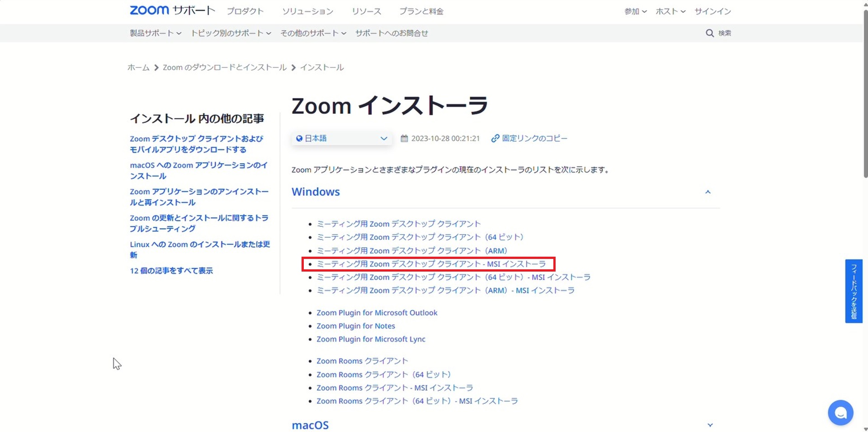Expand the macOS section chevron
This screenshot has width=868, height=432.
tap(710, 425)
